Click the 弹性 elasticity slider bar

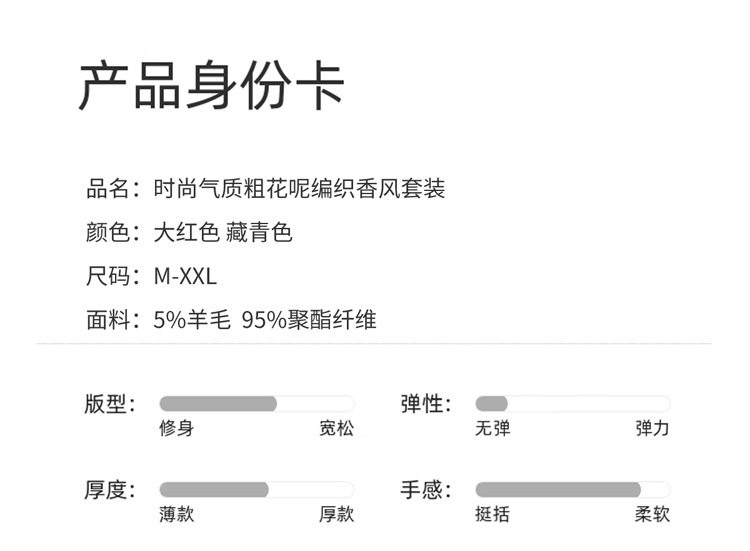coord(572,404)
